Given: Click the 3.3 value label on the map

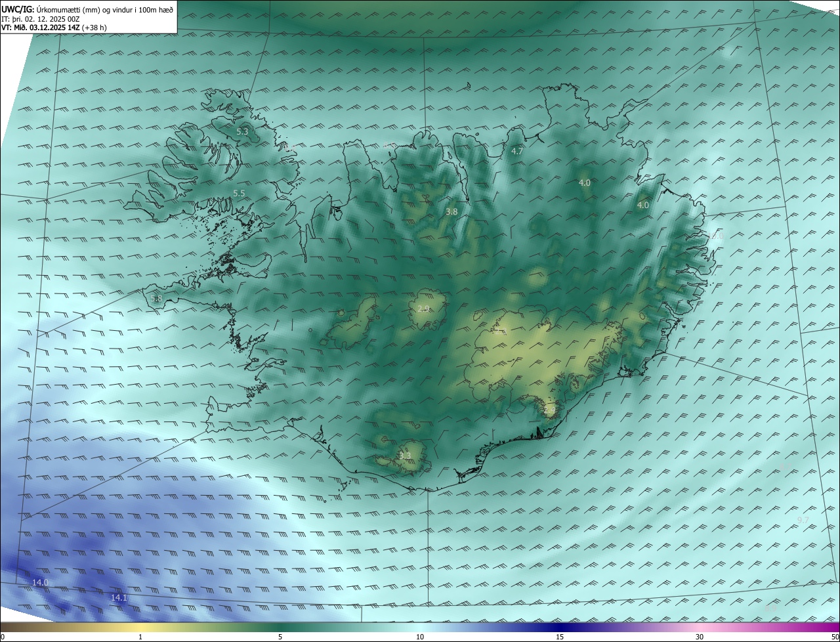Looking at the screenshot, I should pyautogui.click(x=405, y=456).
